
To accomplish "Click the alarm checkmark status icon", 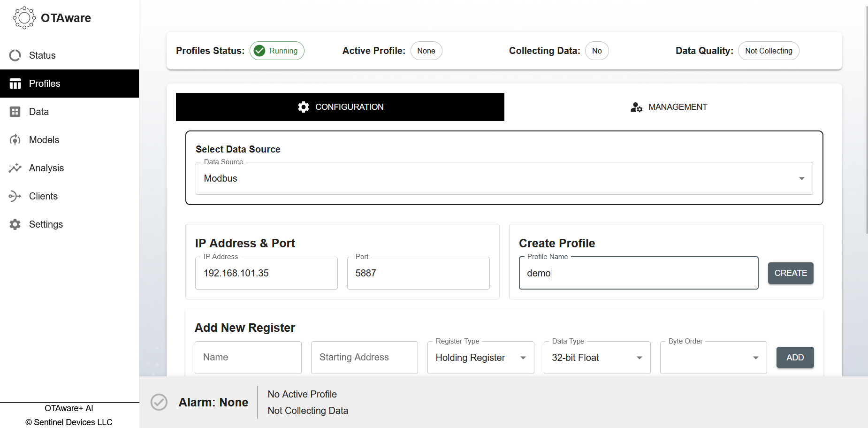I will click(x=159, y=402).
